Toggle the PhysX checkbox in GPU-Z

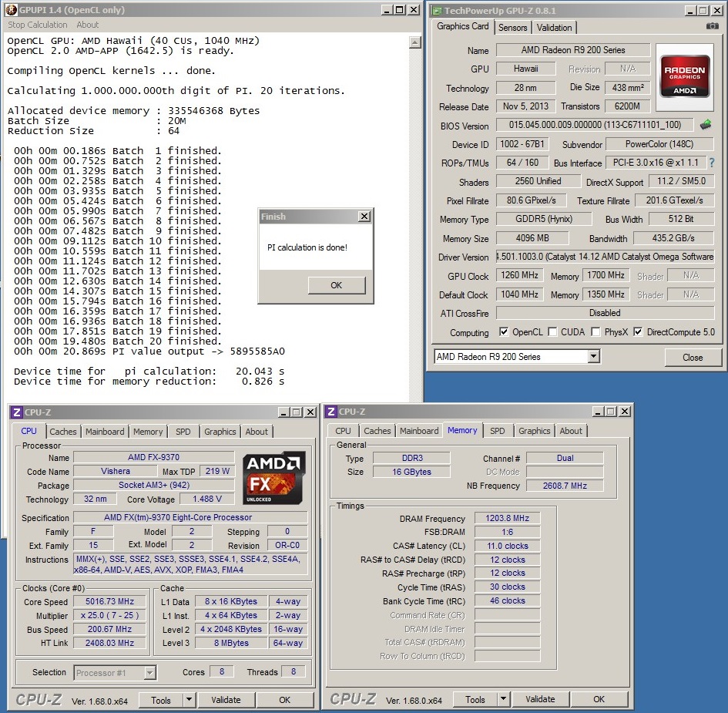click(x=595, y=331)
